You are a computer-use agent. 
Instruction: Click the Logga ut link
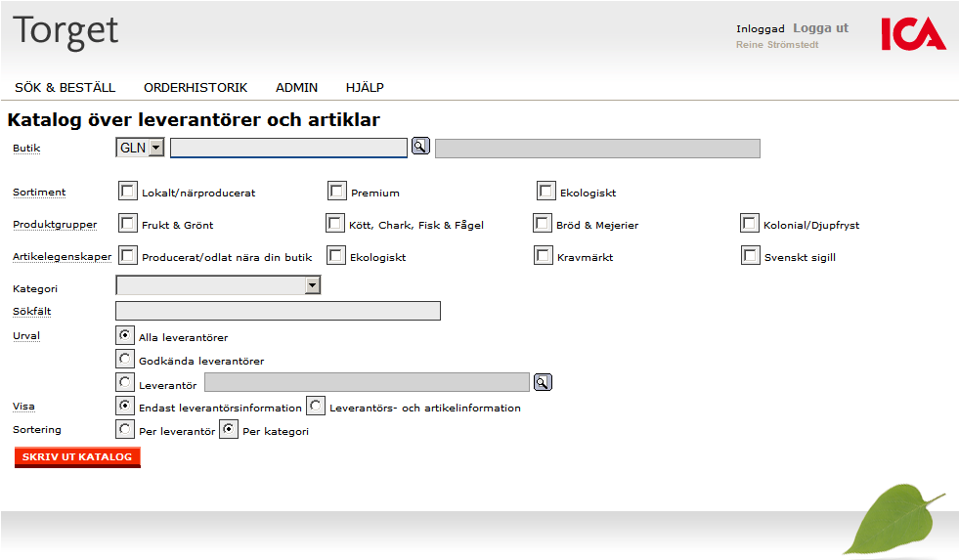point(821,28)
